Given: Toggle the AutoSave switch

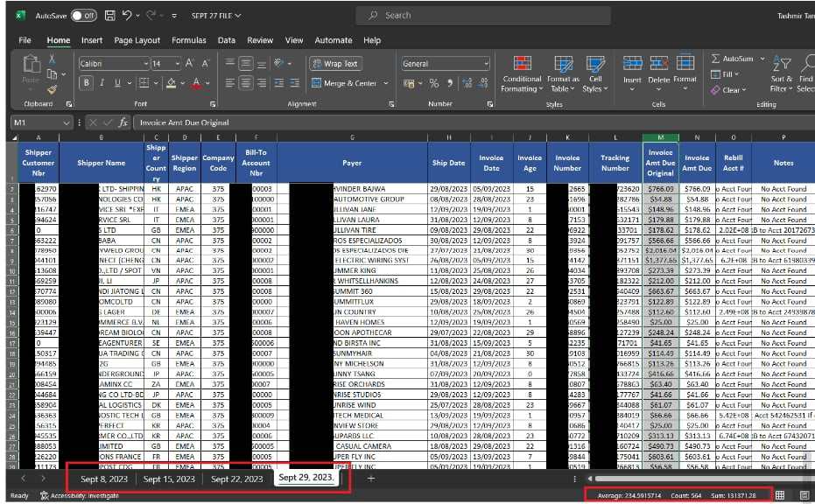Looking at the screenshot, I should point(83,16).
